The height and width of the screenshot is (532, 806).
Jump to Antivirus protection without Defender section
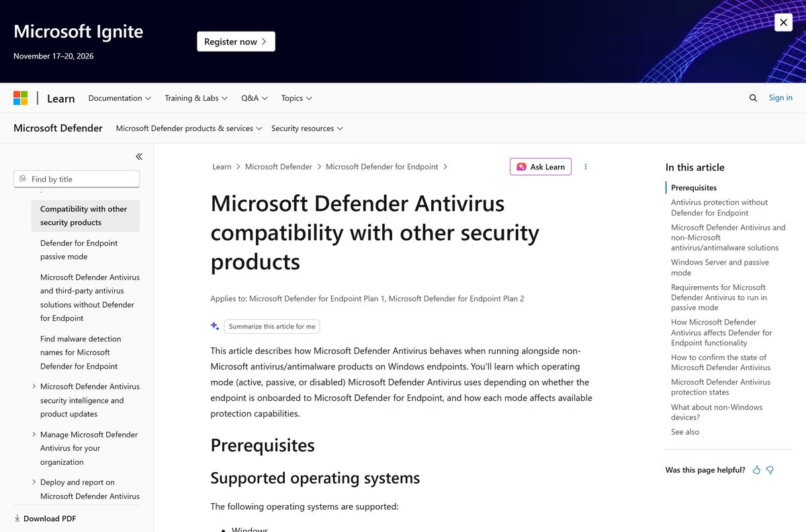tap(719, 208)
